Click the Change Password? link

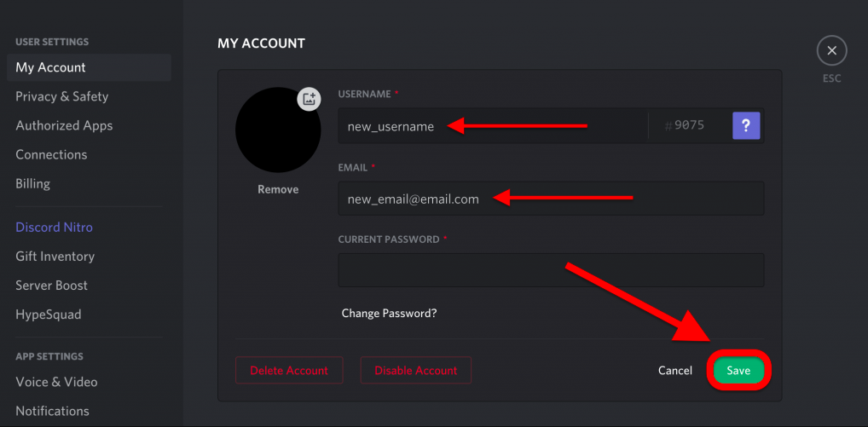pos(389,313)
